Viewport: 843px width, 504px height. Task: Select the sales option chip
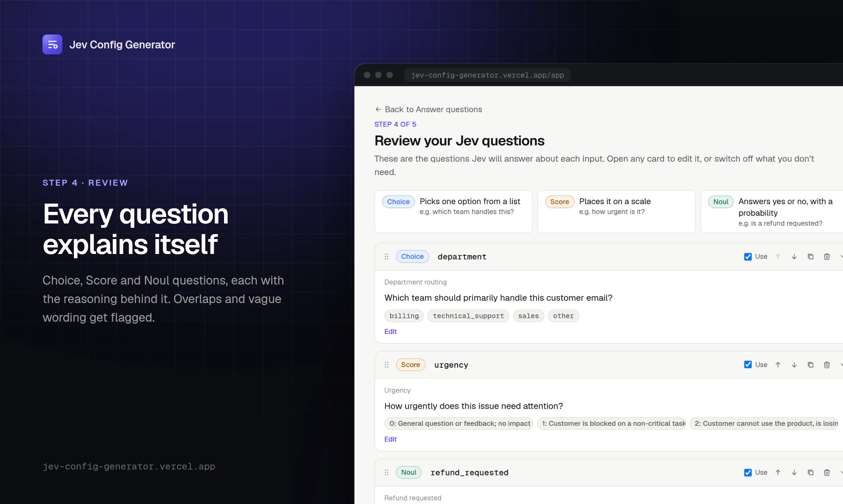(528, 316)
